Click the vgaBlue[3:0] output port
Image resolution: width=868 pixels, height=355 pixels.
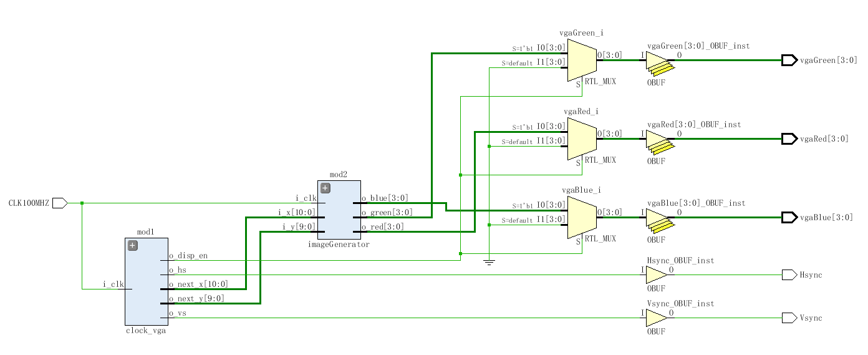(789, 217)
